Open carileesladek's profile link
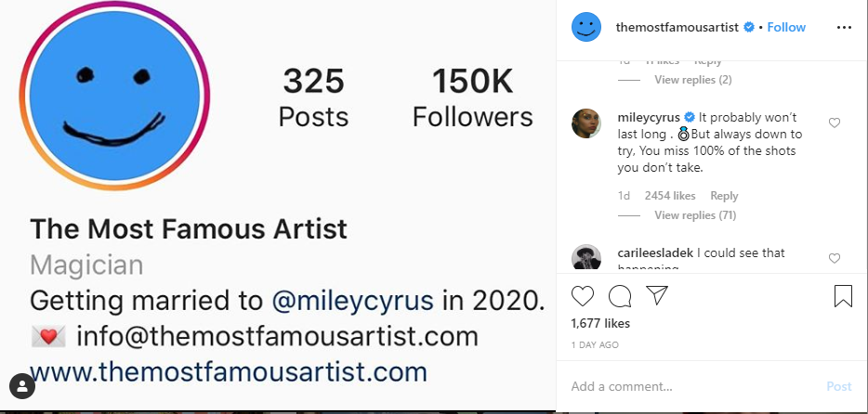This screenshot has width=868, height=414. pyautogui.click(x=655, y=252)
